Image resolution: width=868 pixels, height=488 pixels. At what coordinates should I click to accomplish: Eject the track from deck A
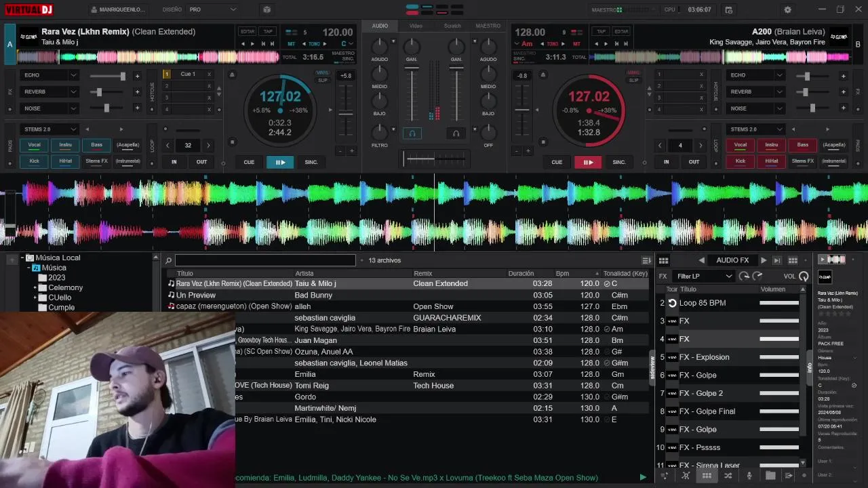(233, 75)
